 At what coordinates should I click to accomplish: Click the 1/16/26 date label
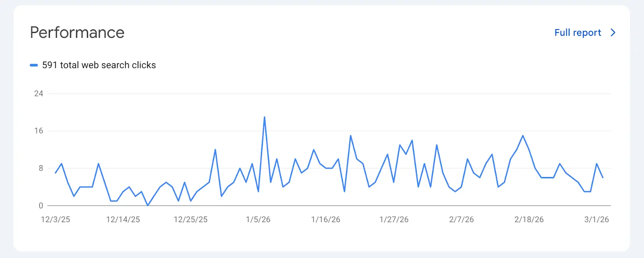point(326,219)
